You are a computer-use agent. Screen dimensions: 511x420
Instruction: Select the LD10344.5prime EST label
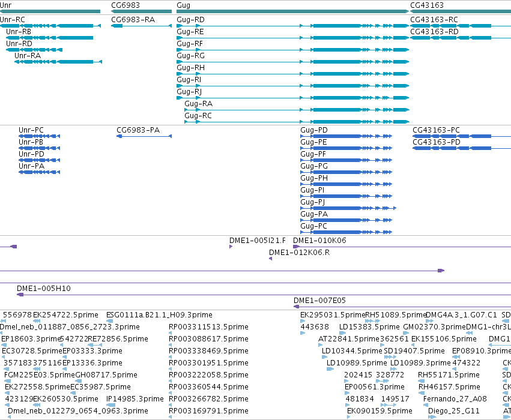click(x=352, y=351)
